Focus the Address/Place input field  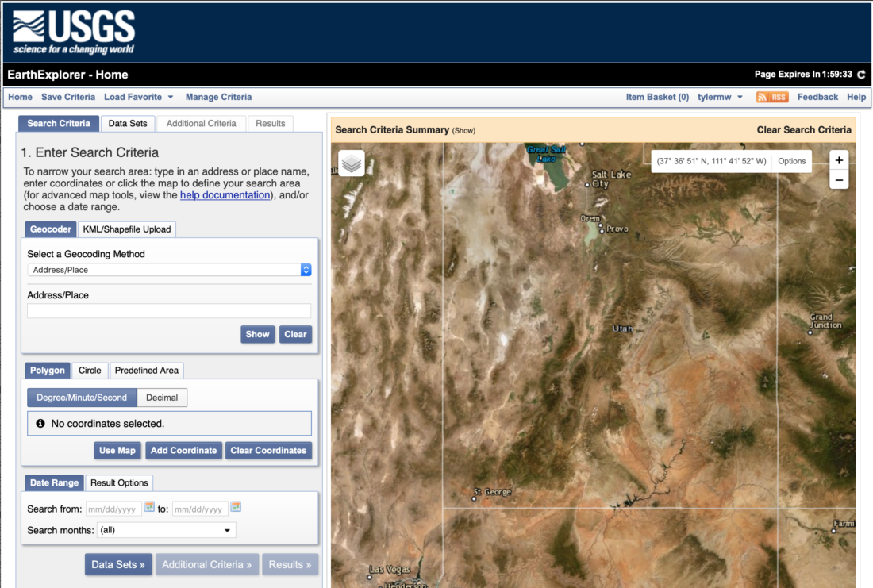click(169, 311)
